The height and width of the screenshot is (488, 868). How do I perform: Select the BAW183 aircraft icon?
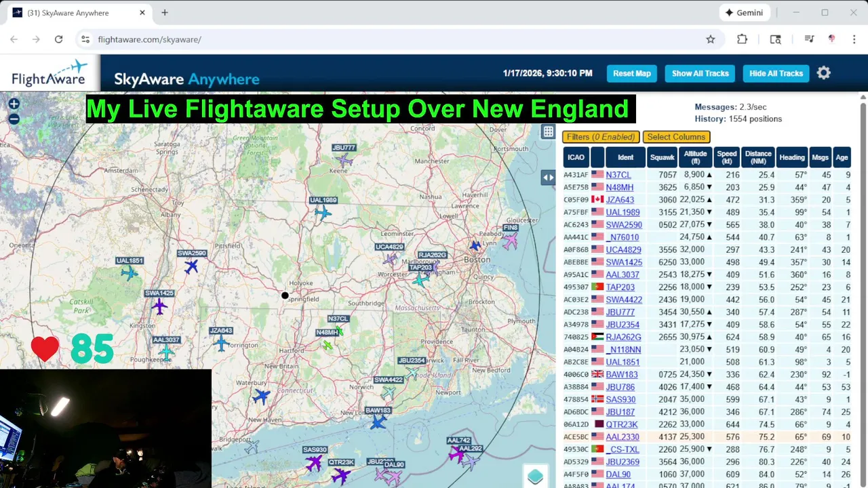click(x=378, y=422)
